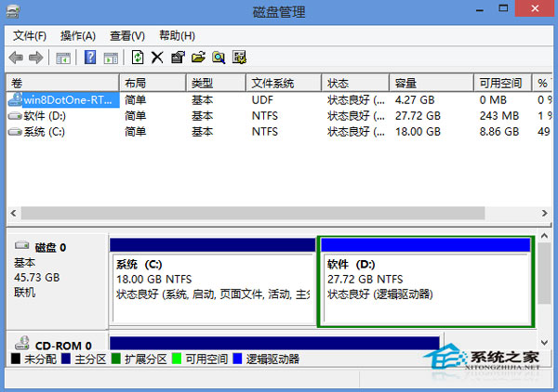Open the 文件(F) menu

(x=30, y=36)
